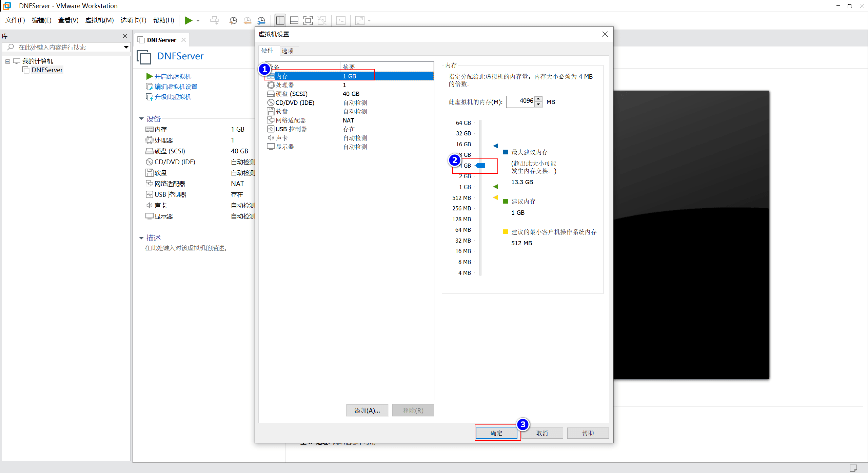Select the 处理器 row in hardware list

[x=350, y=85]
